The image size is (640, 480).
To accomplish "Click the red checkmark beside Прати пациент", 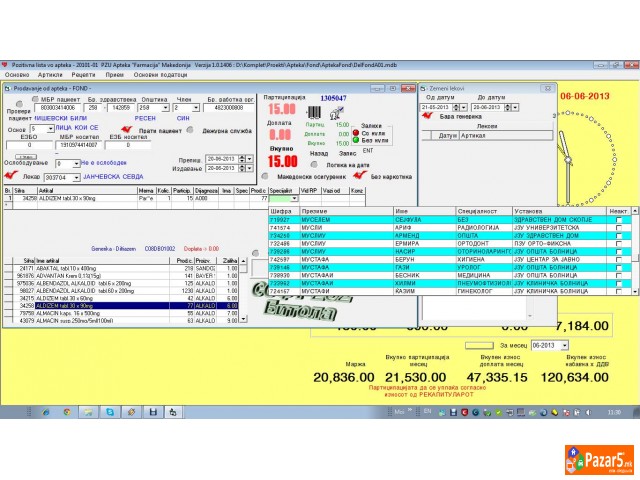I will click(126, 129).
